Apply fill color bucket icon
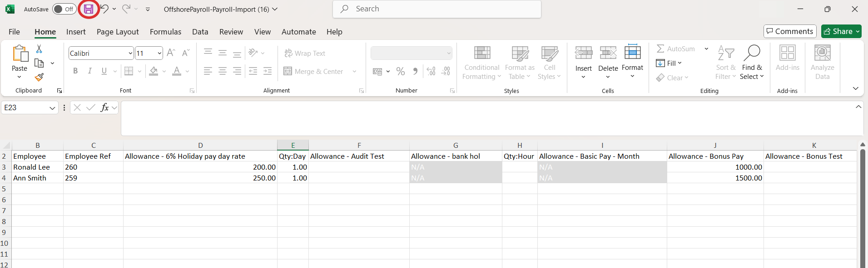868x268 pixels. coord(154,71)
